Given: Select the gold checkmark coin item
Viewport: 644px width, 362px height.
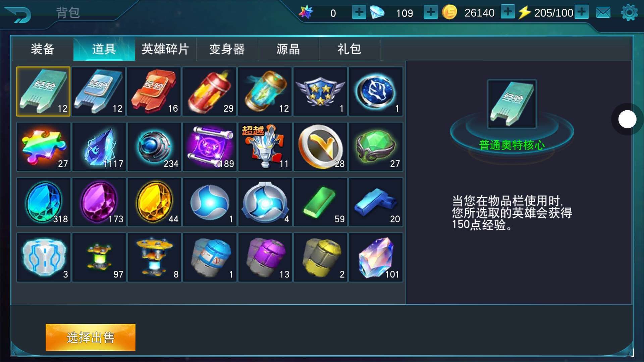Looking at the screenshot, I should click(x=320, y=147).
